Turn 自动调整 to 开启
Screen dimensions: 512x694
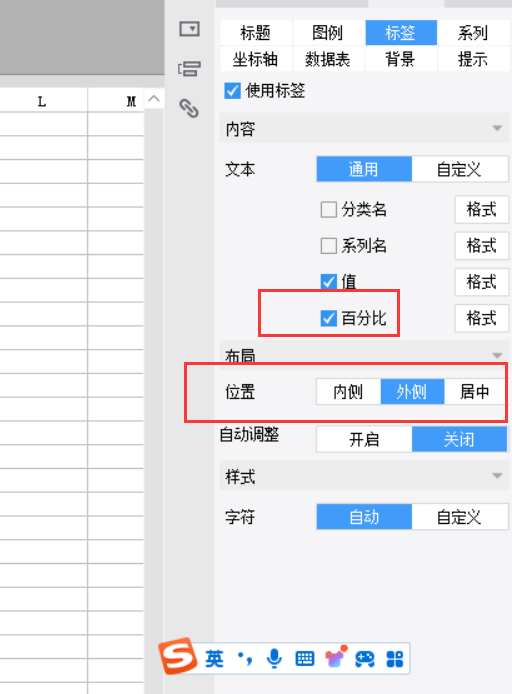coord(364,440)
